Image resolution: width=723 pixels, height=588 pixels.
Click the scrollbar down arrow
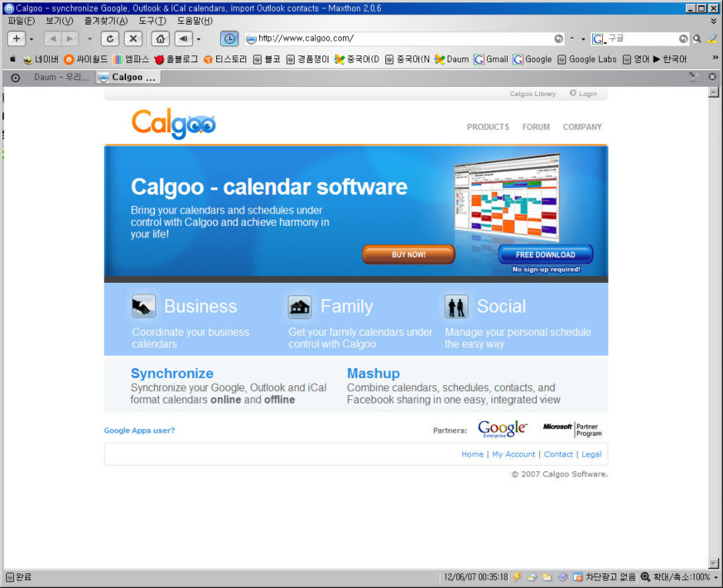click(713, 563)
